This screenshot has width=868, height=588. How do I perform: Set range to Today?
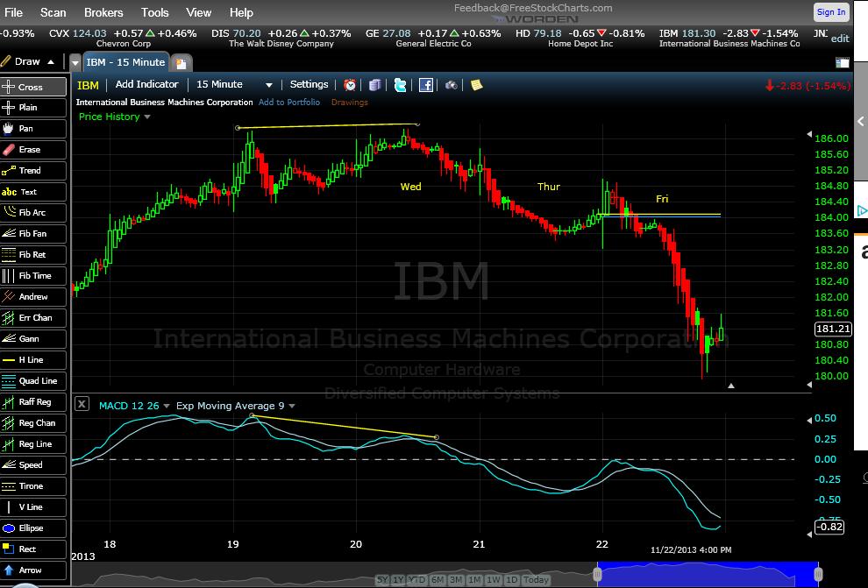coord(536,580)
